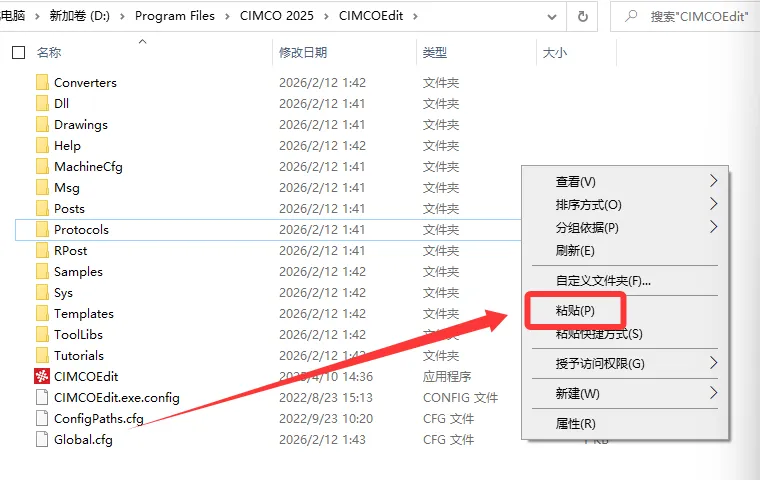Sort by 名称 column header

[x=49, y=52]
